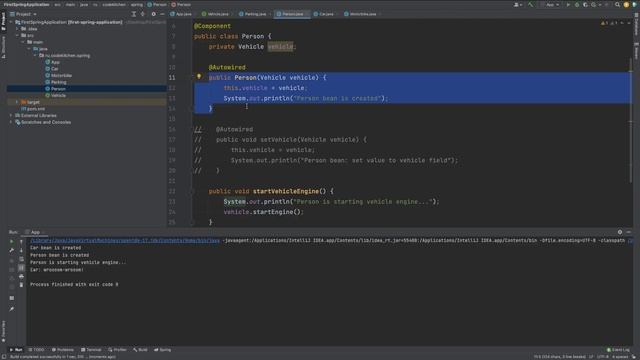This screenshot has width=640, height=360.
Task: Click Person breadcrumb in navigation bar
Action: [x=157, y=4]
